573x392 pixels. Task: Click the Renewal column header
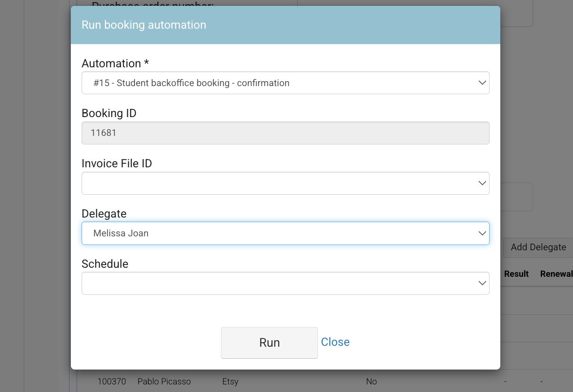[x=556, y=274]
